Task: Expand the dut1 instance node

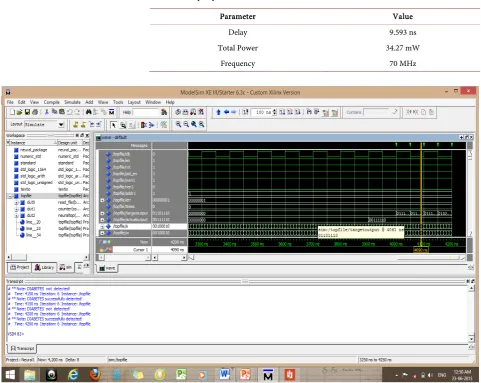Action: (16, 209)
